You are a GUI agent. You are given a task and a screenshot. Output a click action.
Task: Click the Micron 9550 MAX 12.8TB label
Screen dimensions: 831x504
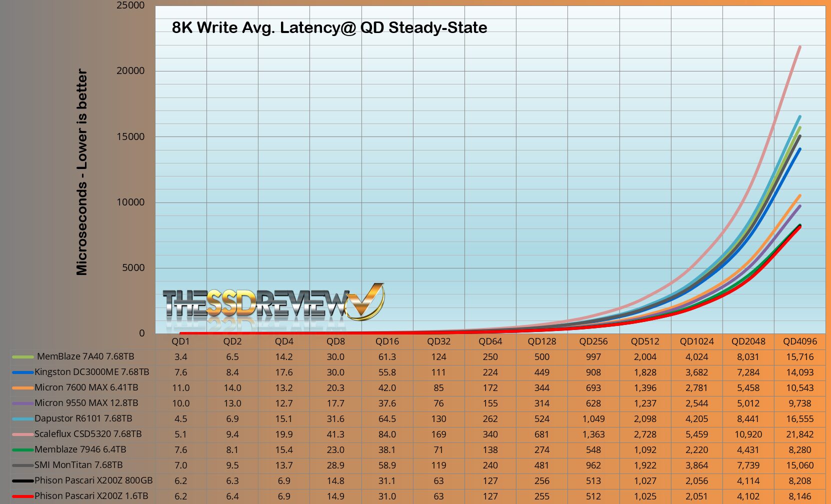pos(86,403)
